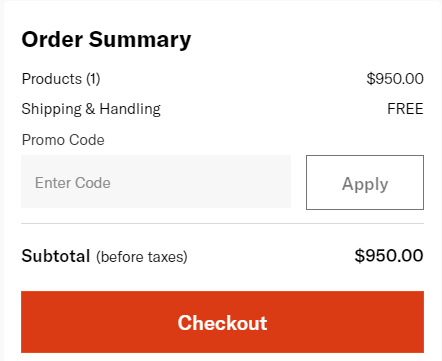
Task: Select the Order Summary heading
Action: [x=106, y=40]
